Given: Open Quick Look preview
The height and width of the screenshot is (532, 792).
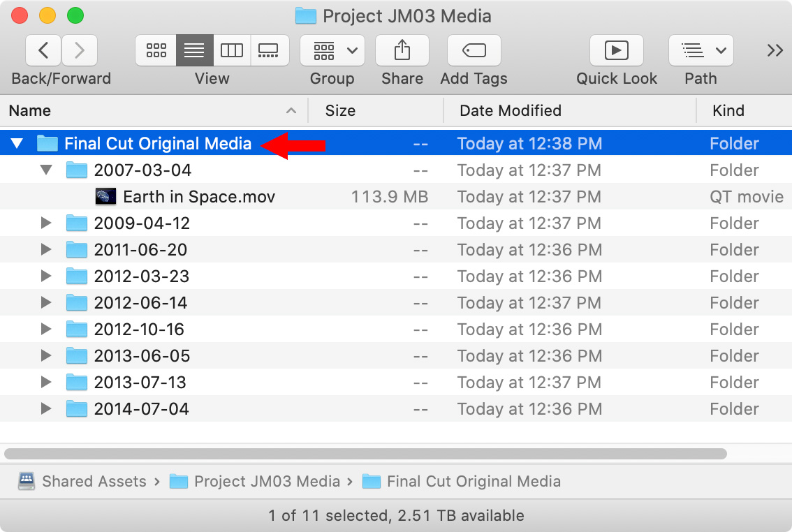Looking at the screenshot, I should coord(616,50).
